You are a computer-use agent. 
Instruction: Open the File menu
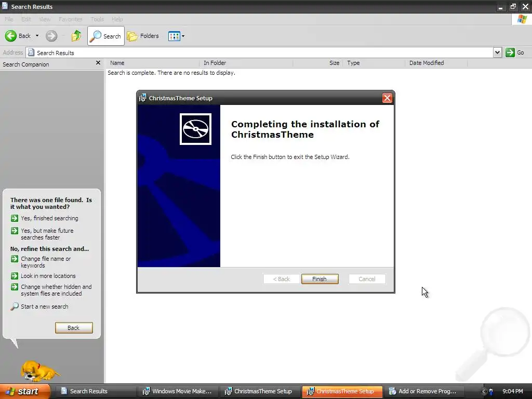click(x=9, y=19)
